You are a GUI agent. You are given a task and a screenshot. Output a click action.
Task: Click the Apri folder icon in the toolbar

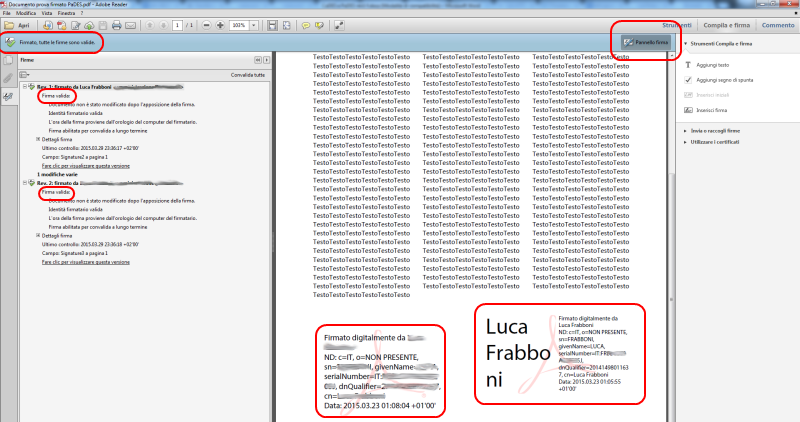pos(9,25)
